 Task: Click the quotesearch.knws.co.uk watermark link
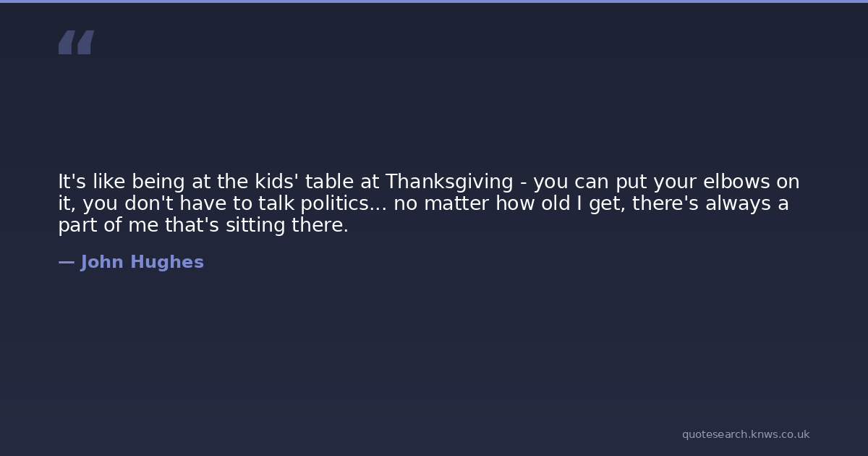point(745,434)
